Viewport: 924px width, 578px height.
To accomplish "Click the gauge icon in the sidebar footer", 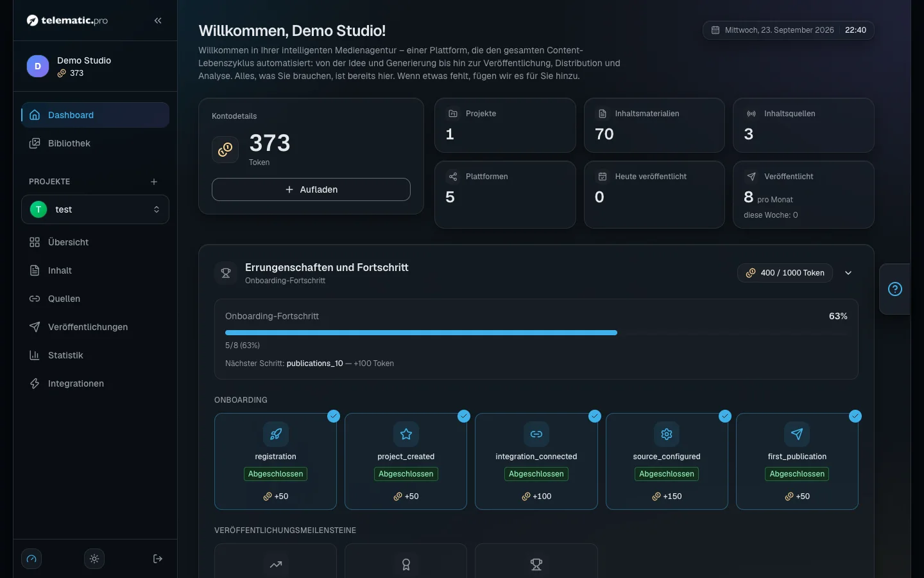I will 31,559.
